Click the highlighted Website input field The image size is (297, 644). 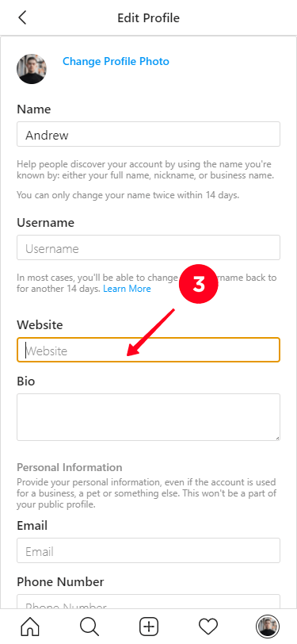click(x=149, y=350)
